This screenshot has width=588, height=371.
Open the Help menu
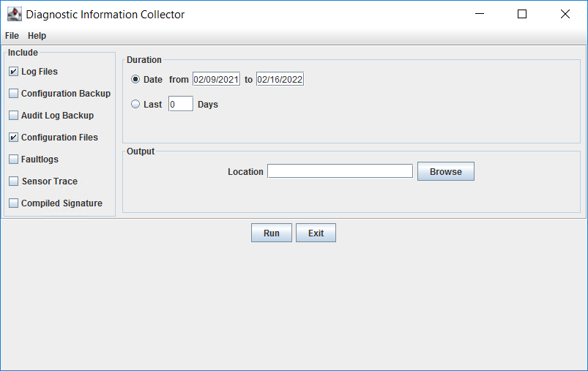pyautogui.click(x=37, y=36)
